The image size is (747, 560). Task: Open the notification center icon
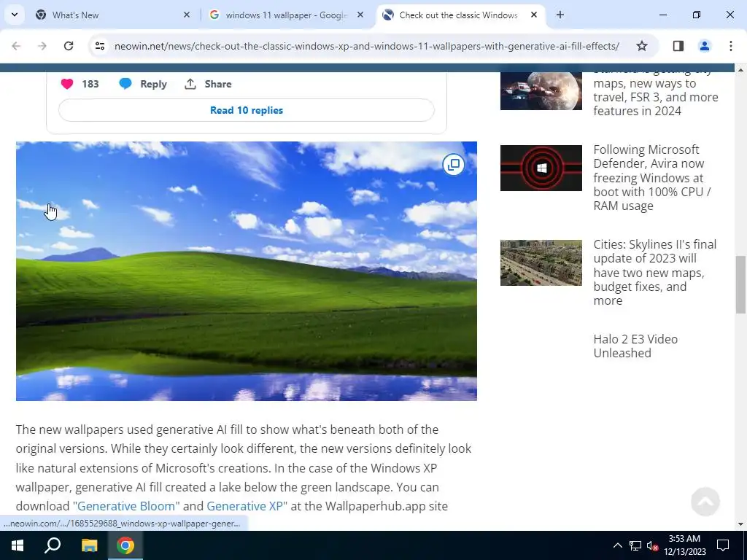723,545
